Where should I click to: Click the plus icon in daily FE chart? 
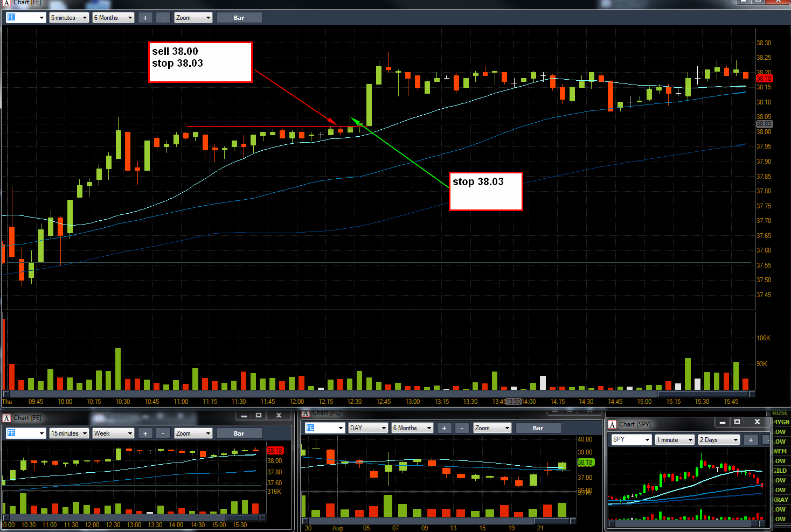[444, 428]
